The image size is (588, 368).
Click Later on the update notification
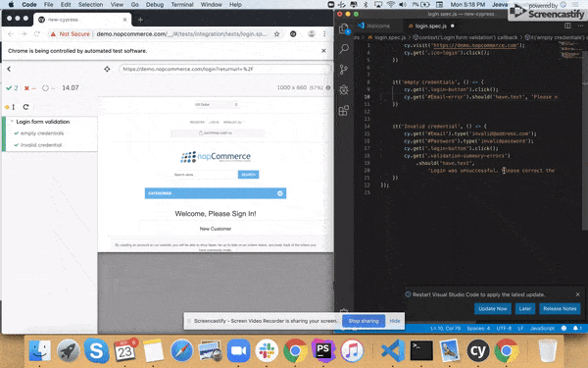[x=525, y=309]
